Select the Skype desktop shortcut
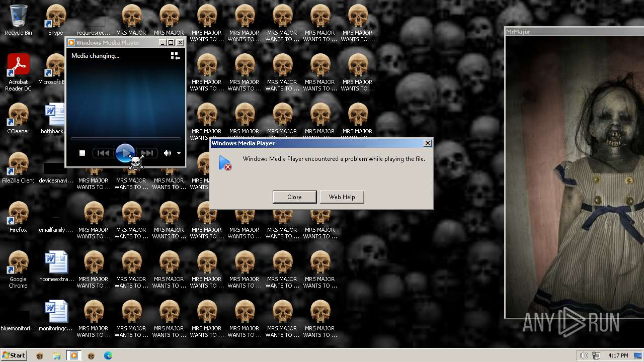The image size is (644, 362). [x=56, y=20]
